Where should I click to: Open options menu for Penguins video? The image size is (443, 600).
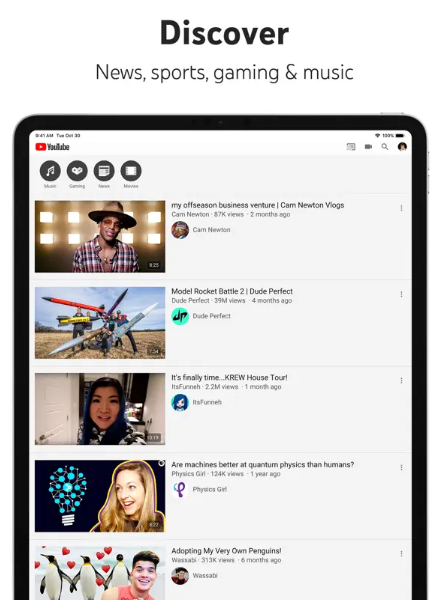(x=401, y=554)
